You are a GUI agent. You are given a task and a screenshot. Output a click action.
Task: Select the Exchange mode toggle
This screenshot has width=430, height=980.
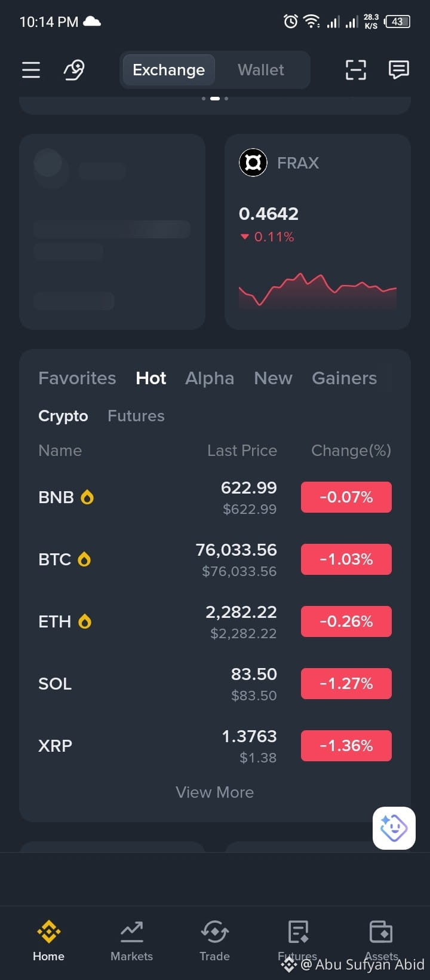click(x=168, y=70)
